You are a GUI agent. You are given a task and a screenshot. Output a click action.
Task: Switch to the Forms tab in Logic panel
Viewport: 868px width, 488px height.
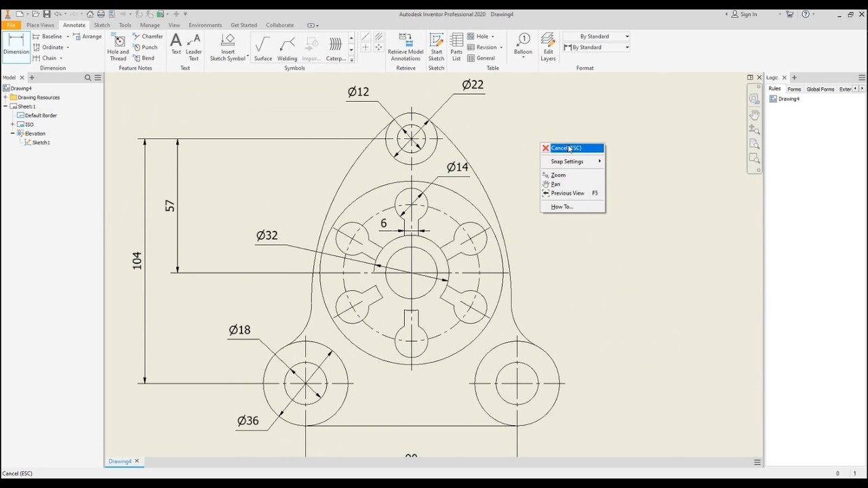tap(794, 89)
